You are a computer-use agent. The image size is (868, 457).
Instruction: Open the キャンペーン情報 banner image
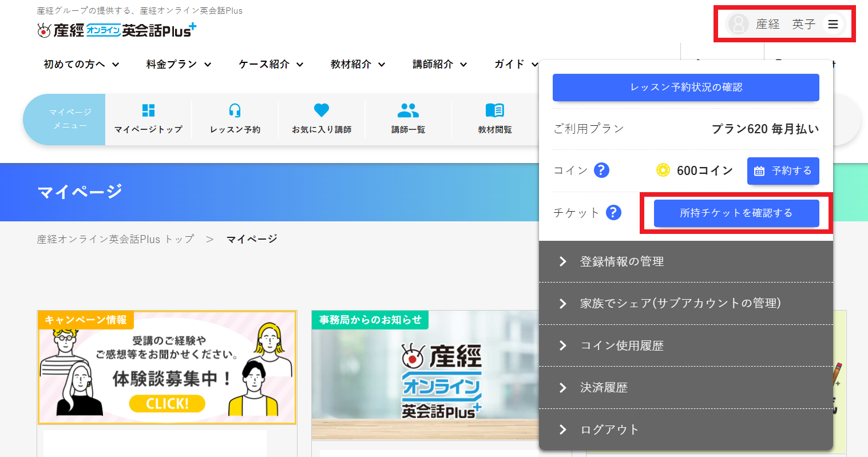tap(167, 368)
